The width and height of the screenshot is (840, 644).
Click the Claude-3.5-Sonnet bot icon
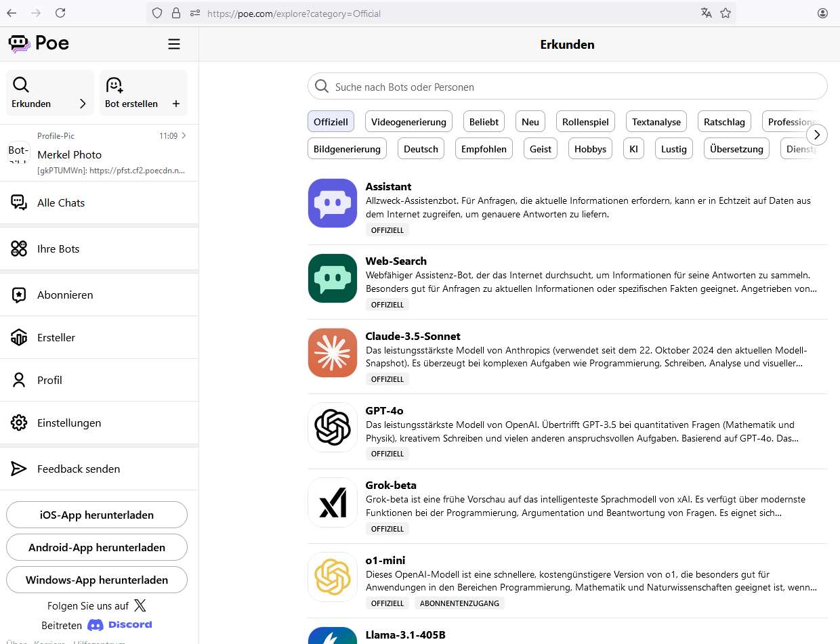tap(332, 353)
